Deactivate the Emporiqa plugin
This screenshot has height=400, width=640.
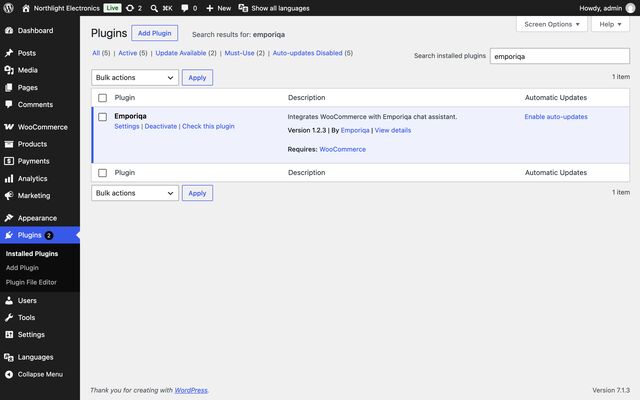pyautogui.click(x=161, y=127)
